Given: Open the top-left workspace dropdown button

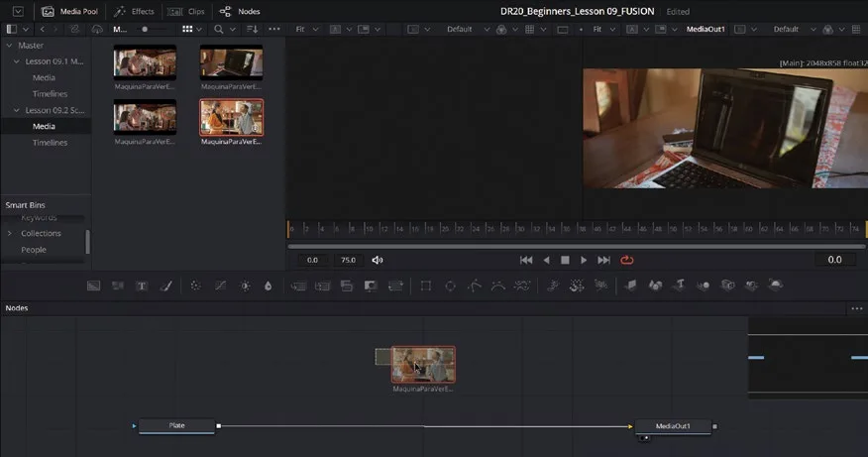Looking at the screenshot, I should tap(18, 11).
